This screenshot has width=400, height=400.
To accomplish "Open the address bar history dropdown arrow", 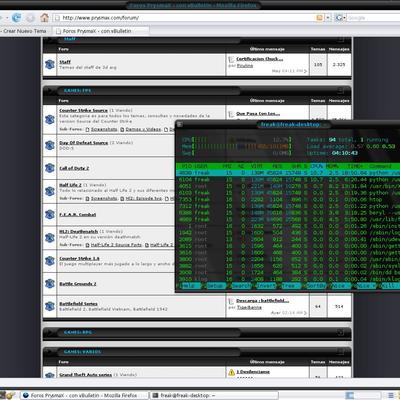I will pos(328,18).
